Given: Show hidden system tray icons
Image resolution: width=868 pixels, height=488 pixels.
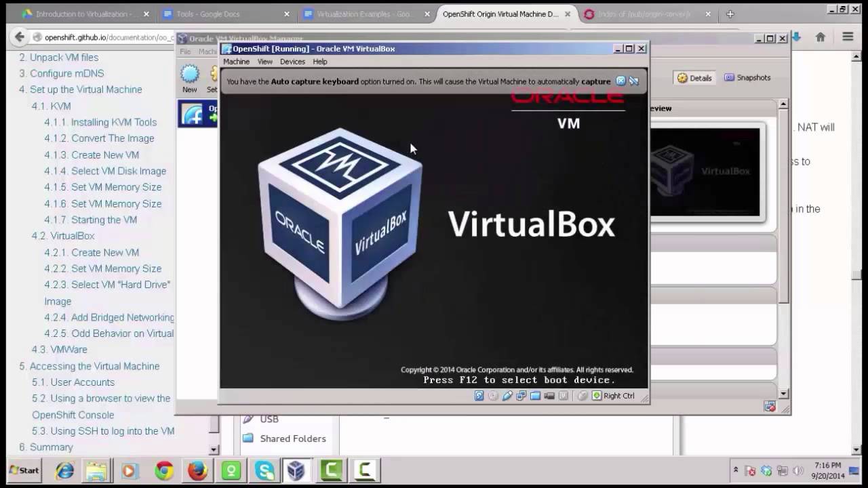Looking at the screenshot, I should point(736,470).
